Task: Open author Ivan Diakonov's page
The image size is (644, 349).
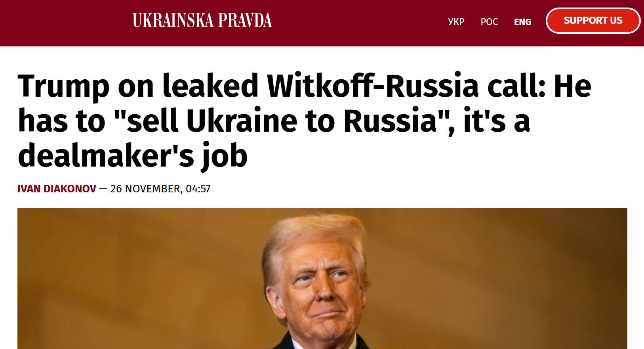Action: (57, 189)
